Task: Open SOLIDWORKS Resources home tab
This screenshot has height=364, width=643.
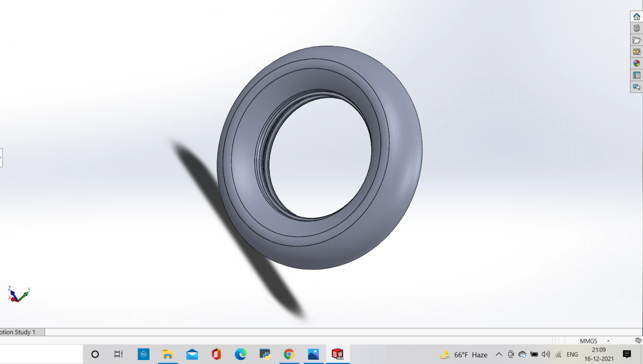Action: (x=637, y=16)
